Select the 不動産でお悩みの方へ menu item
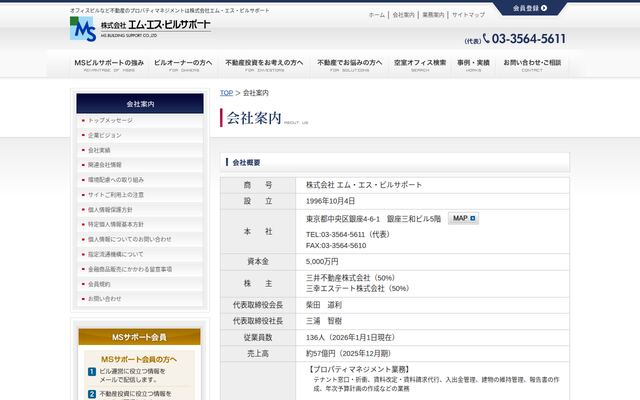The image size is (640, 400). tap(349, 65)
